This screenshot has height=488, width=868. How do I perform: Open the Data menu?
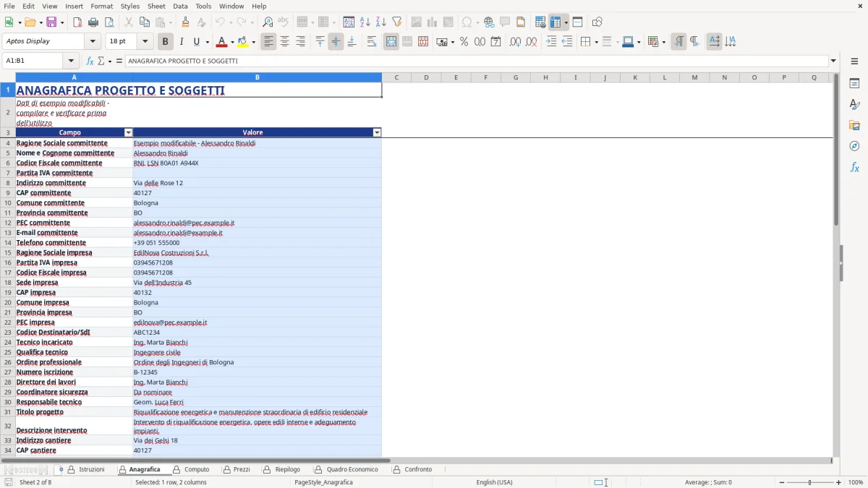pos(180,6)
